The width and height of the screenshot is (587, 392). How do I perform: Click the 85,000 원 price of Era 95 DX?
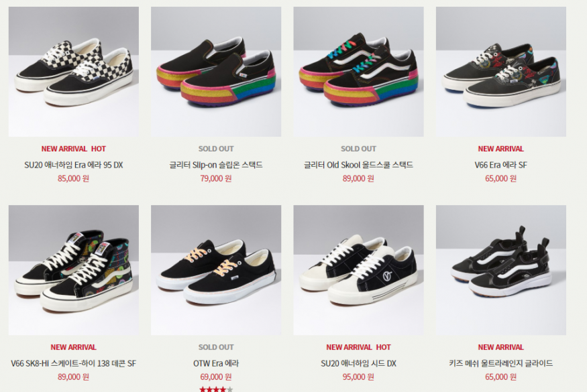(x=73, y=178)
